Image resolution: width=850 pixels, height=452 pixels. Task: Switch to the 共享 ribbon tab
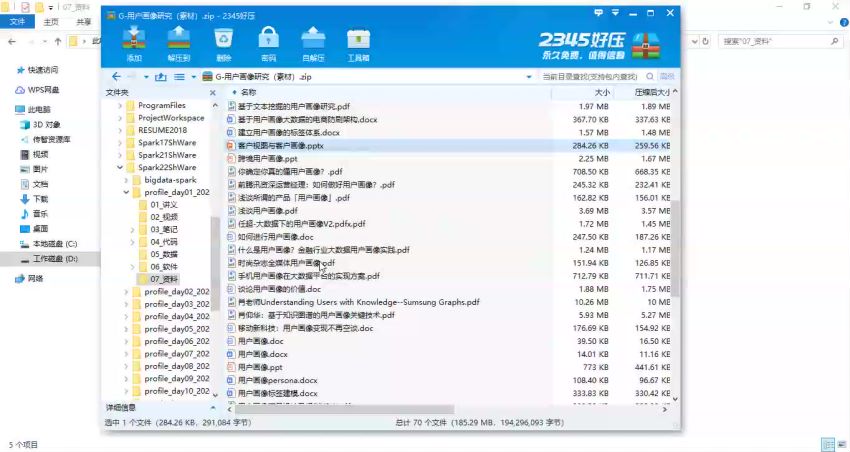[x=84, y=21]
